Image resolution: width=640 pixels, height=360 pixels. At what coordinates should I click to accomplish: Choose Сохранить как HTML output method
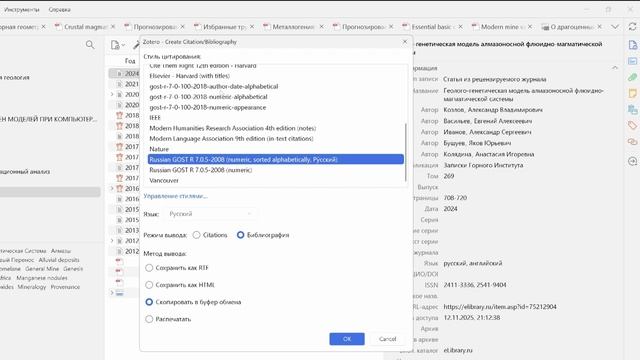[x=149, y=285]
